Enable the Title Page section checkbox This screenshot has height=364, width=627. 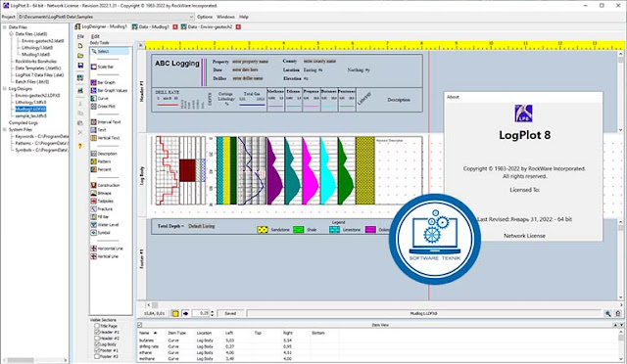point(97,326)
